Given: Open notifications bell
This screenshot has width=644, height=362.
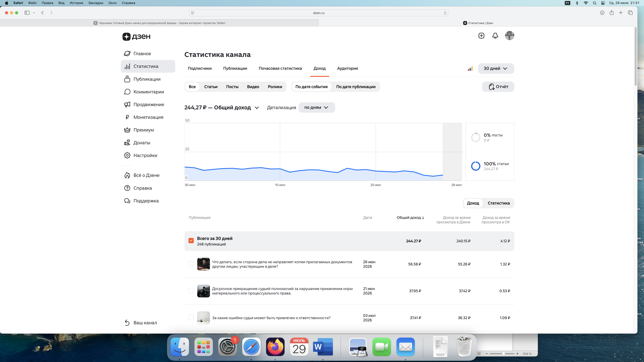Looking at the screenshot, I should coord(495,36).
